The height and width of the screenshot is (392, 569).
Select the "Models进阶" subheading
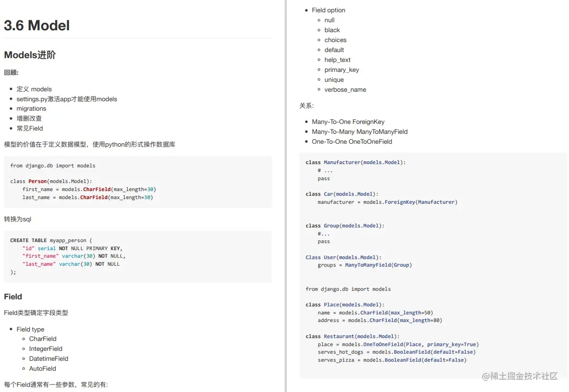(30, 55)
